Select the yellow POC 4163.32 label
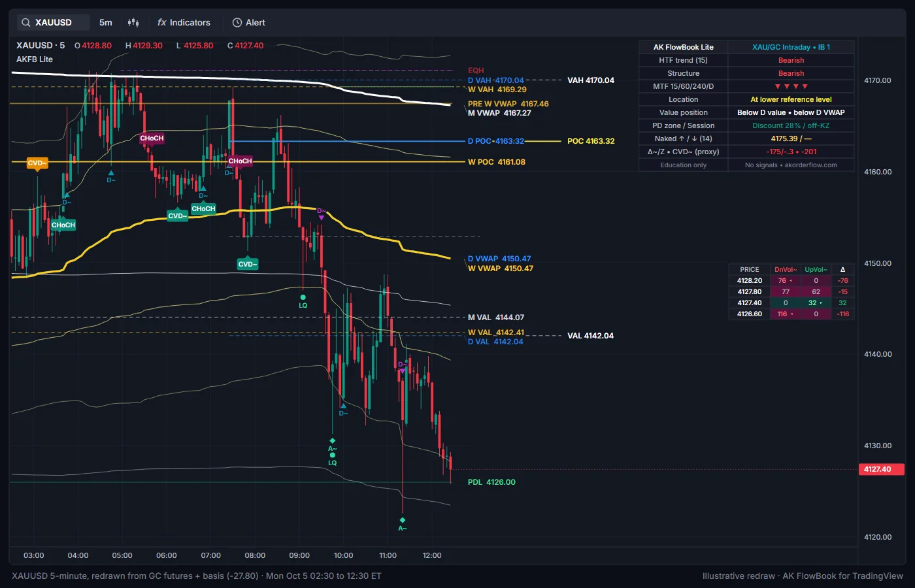This screenshot has width=915, height=588. [x=591, y=141]
